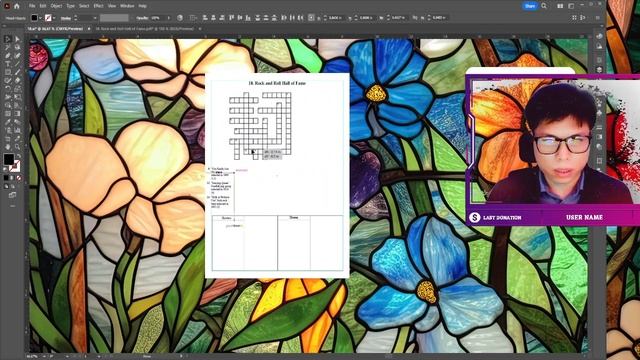640x360 pixels.
Task: Select the Lasso tool
Action: coord(17,47)
